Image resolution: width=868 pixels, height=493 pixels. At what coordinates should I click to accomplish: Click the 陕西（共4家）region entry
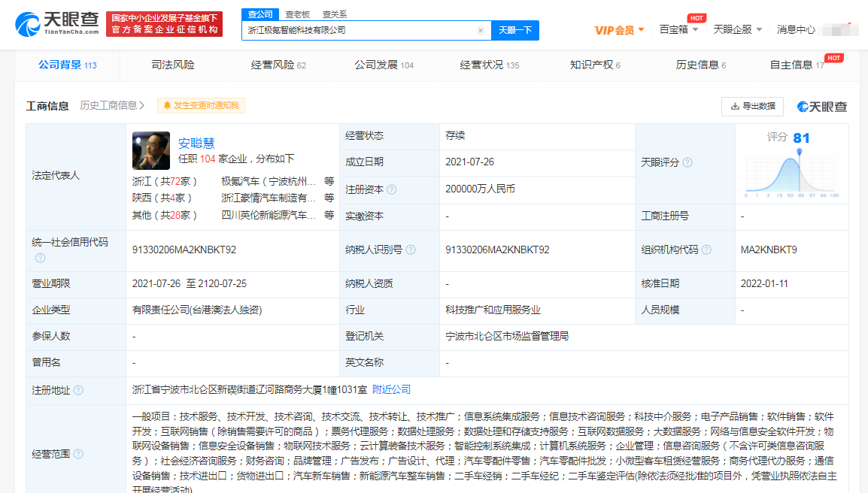tap(162, 198)
